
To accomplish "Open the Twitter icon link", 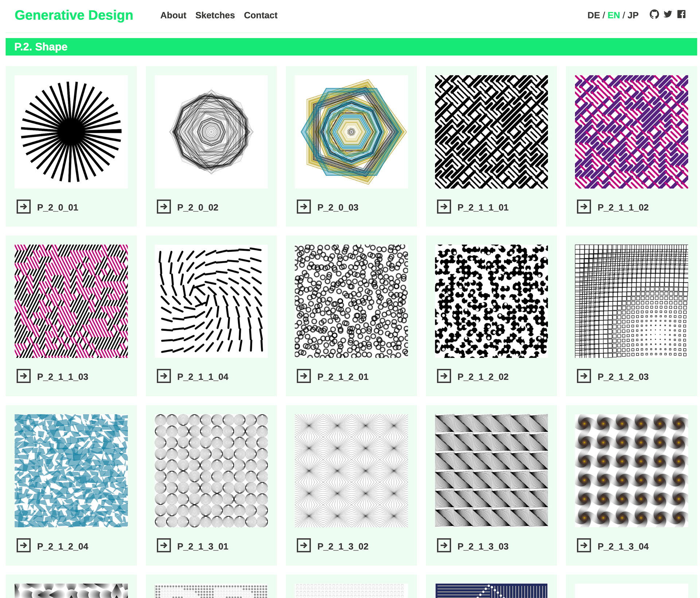I will (668, 14).
